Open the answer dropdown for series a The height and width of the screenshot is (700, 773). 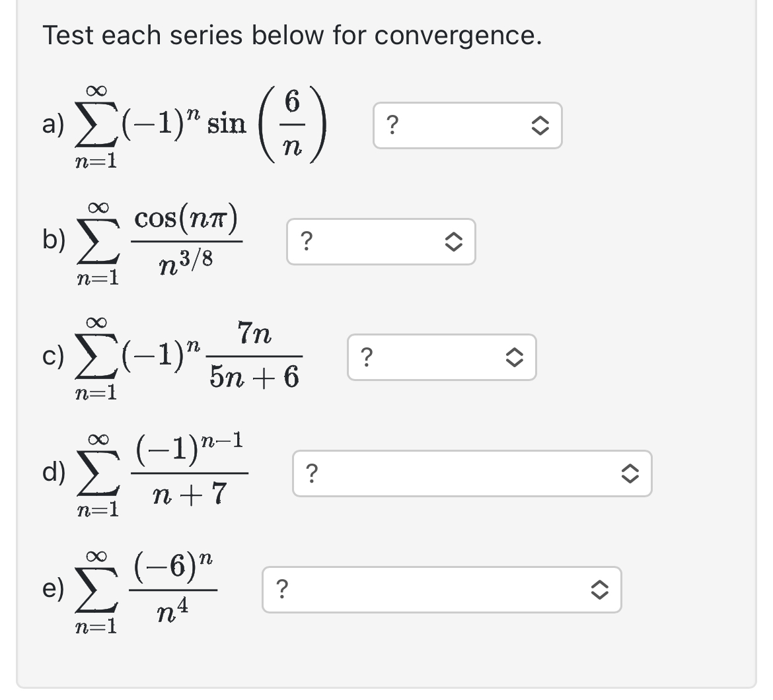(x=466, y=125)
